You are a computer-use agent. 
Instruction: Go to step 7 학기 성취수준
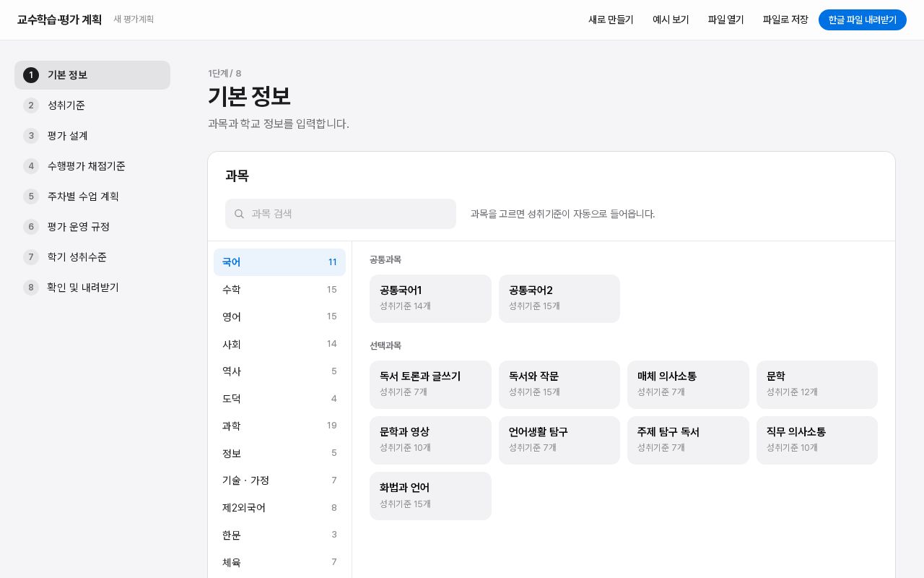pos(92,257)
